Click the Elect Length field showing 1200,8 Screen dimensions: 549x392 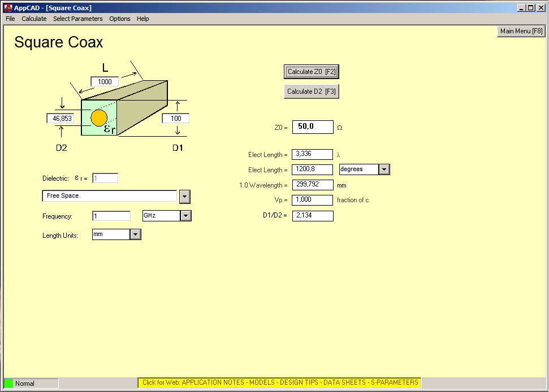coord(312,169)
